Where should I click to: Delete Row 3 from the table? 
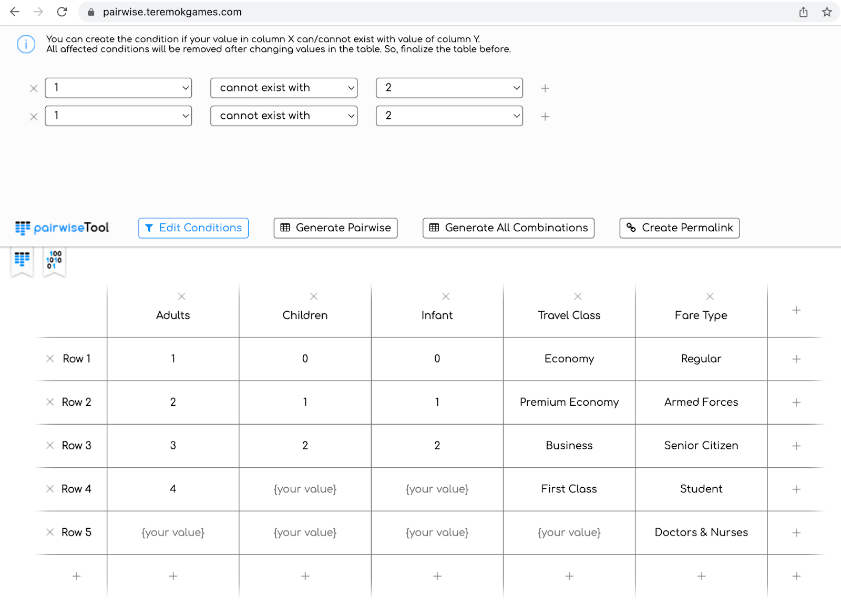tap(50, 446)
